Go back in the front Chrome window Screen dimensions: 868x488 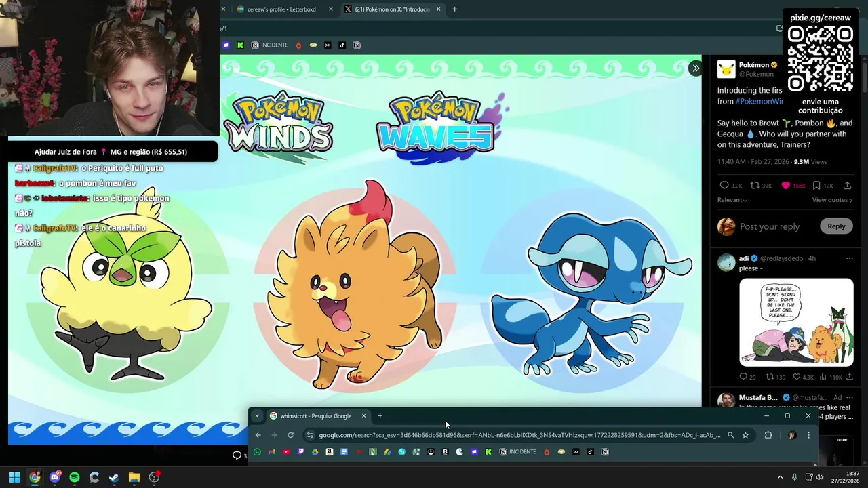(258, 435)
